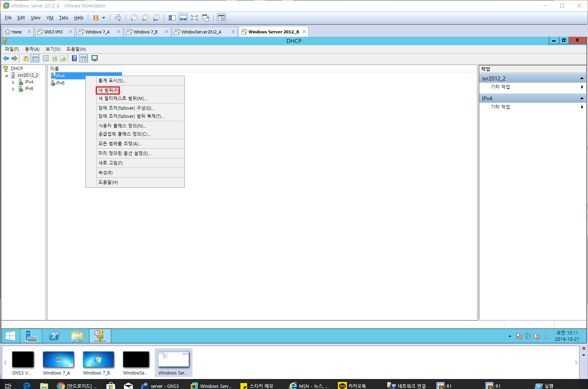The height and width of the screenshot is (389, 588).
Task: Click the DHCP back arrow icon
Action: click(x=6, y=58)
